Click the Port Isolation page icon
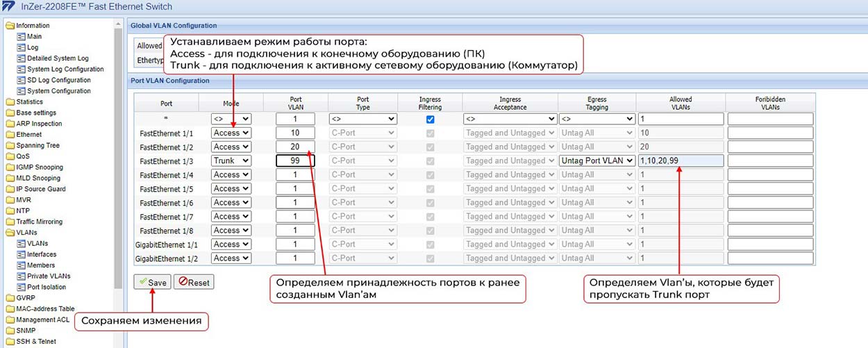Screen dimensions: 868x348 pos(21,287)
